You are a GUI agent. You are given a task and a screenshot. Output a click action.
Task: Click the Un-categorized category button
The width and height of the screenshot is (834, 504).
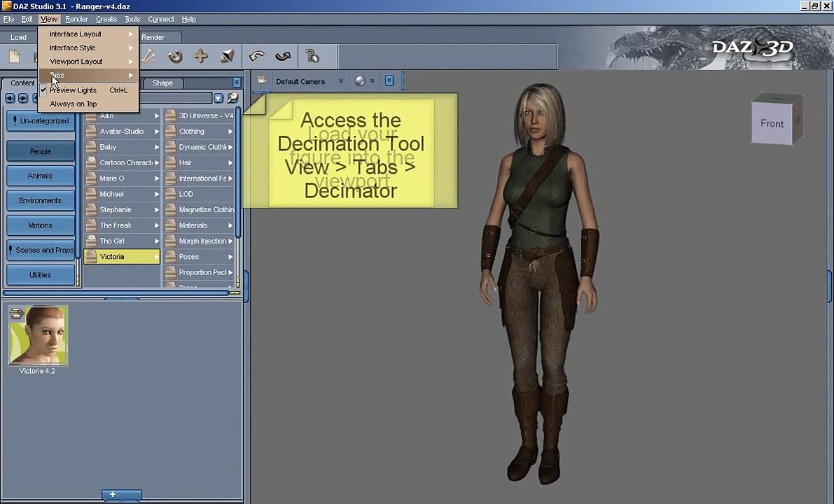(41, 120)
